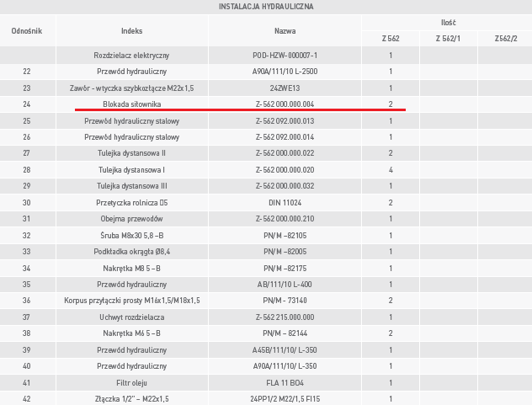The width and height of the screenshot is (532, 405).
Task: Select the 24PP1/2 M22/1,5 FI15 cell
Action: pos(285,399)
